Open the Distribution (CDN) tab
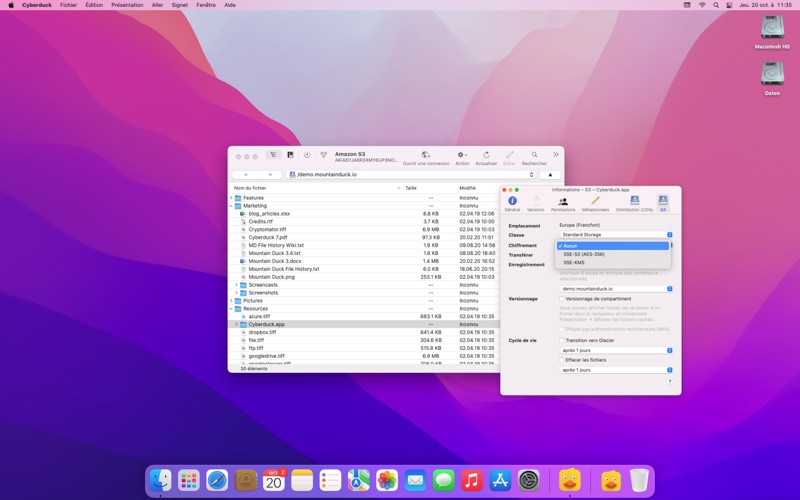Screen dimensions: 800x500 (634, 203)
